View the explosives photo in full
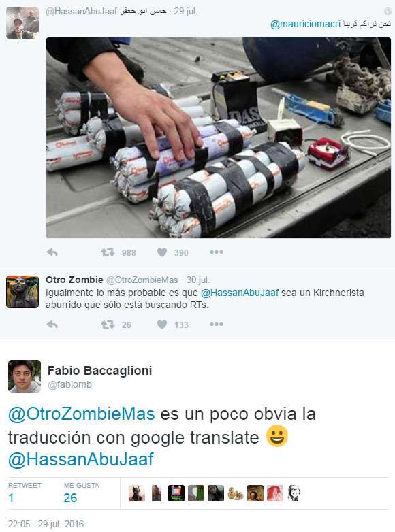The image size is (395, 532). (219, 137)
